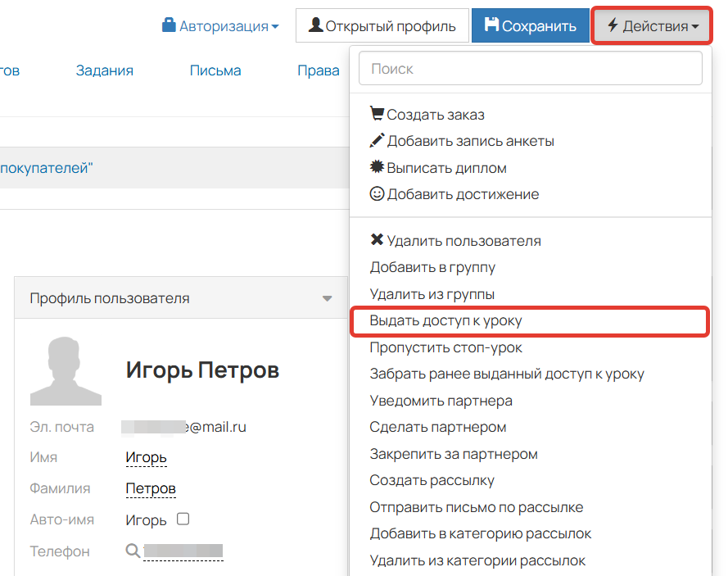
Task: Click the user avatar placeholder
Action: pos(66,370)
